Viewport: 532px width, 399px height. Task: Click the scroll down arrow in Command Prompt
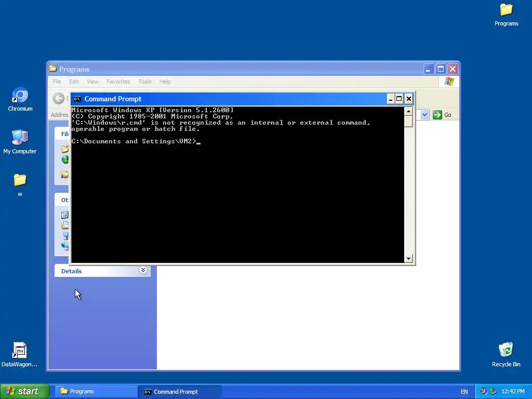click(x=408, y=259)
